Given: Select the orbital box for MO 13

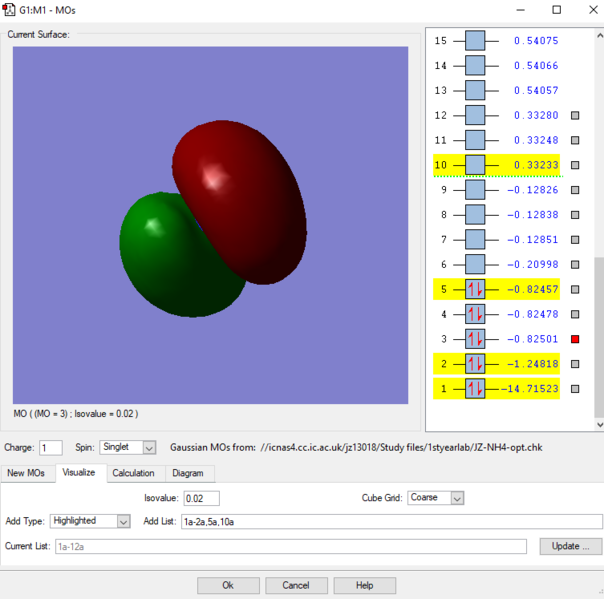Looking at the screenshot, I should (475, 90).
